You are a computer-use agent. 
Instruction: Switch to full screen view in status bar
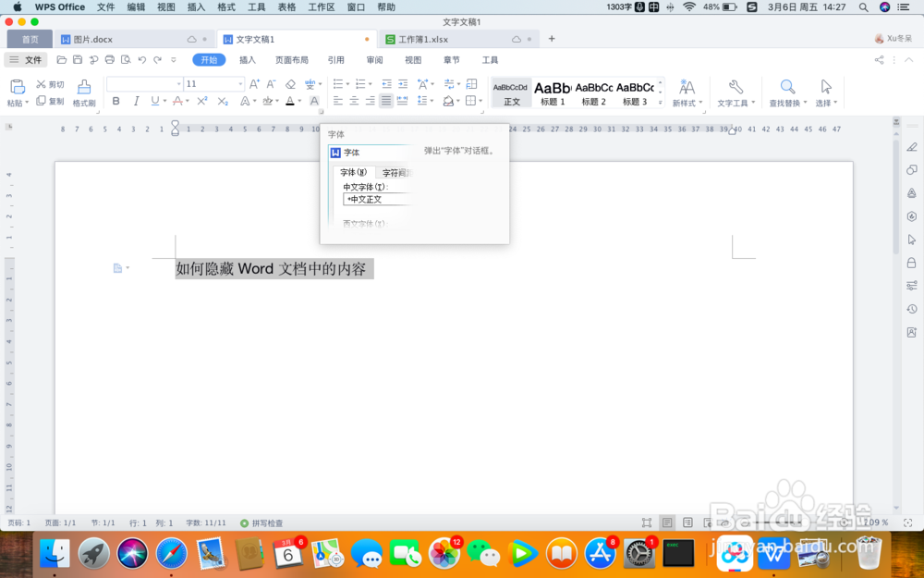point(647,523)
